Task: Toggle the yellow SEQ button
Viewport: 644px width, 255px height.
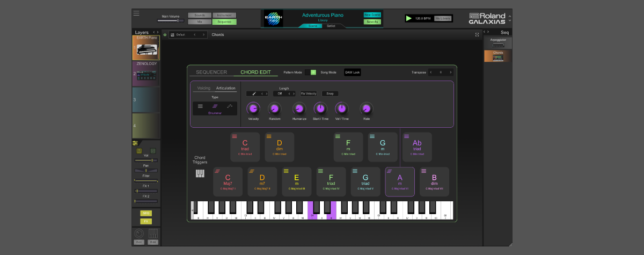Action: (146, 213)
